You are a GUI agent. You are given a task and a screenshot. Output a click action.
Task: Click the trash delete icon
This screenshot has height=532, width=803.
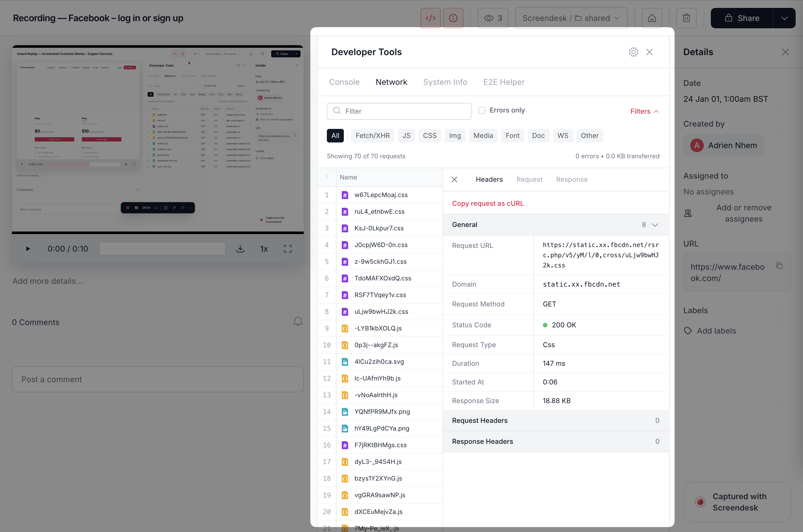[x=686, y=18]
